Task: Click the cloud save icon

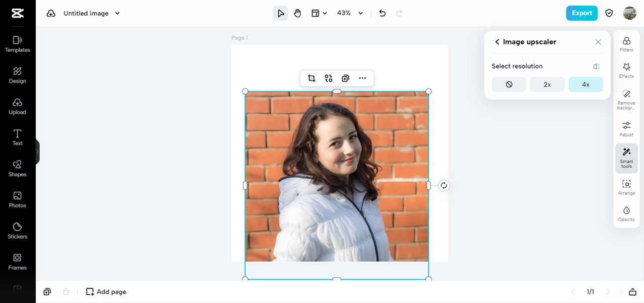Action: click(x=51, y=14)
